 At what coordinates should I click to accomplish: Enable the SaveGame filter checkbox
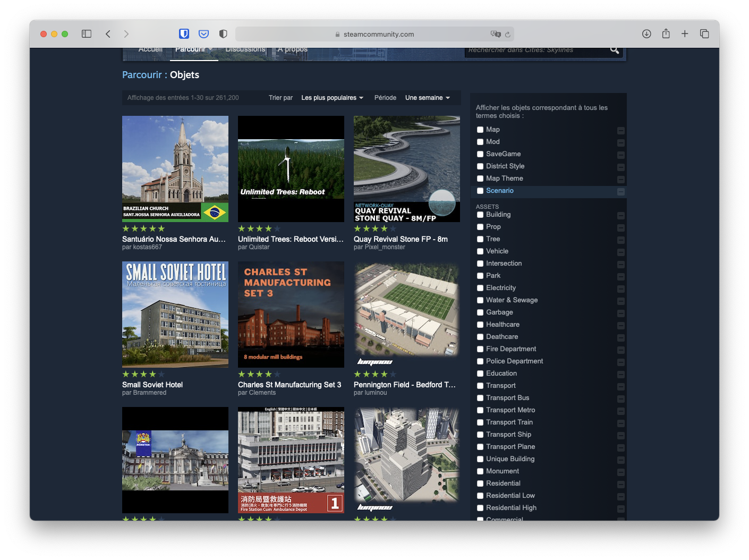(480, 154)
